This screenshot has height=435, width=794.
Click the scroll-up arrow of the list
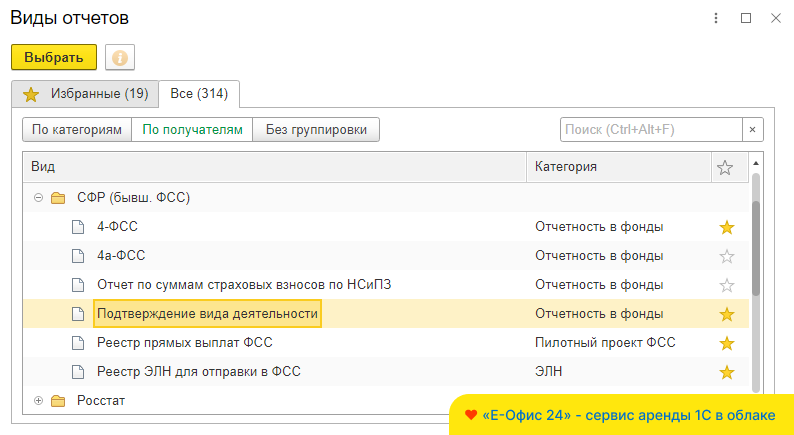pyautogui.click(x=756, y=162)
